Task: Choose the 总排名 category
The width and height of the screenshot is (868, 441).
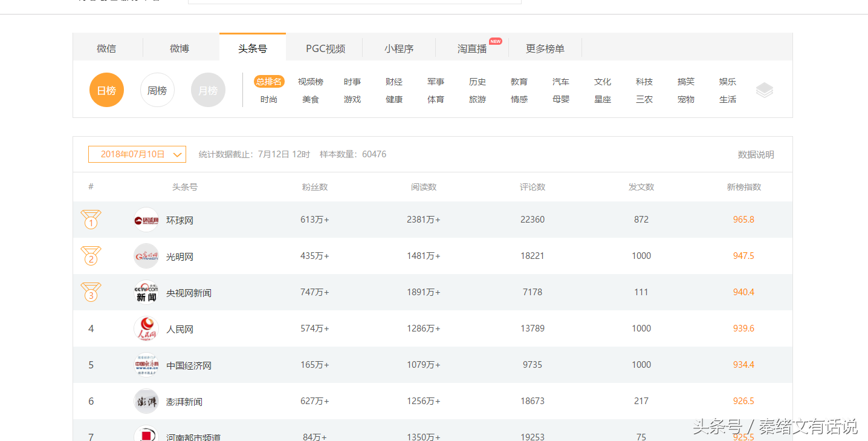Action: (x=269, y=82)
